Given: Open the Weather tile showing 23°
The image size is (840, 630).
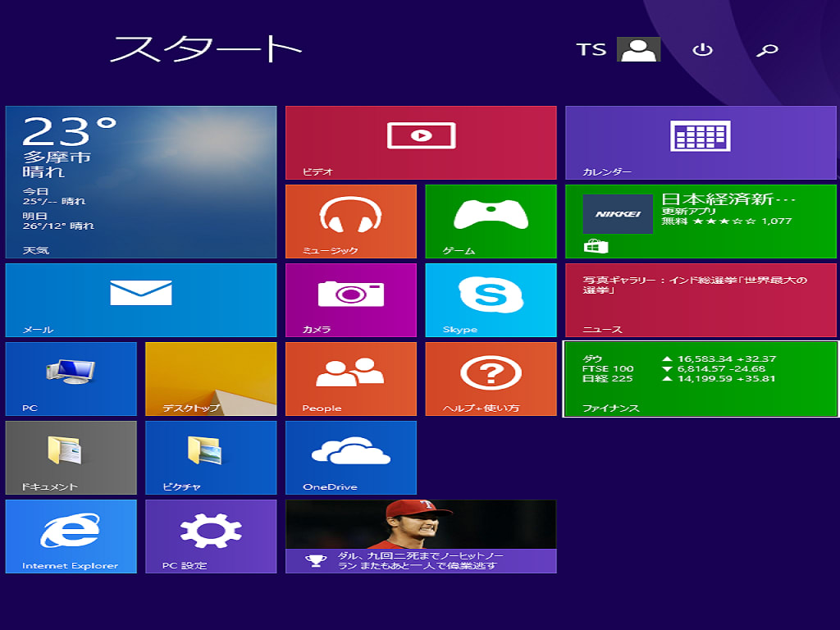Looking at the screenshot, I should 141,182.
